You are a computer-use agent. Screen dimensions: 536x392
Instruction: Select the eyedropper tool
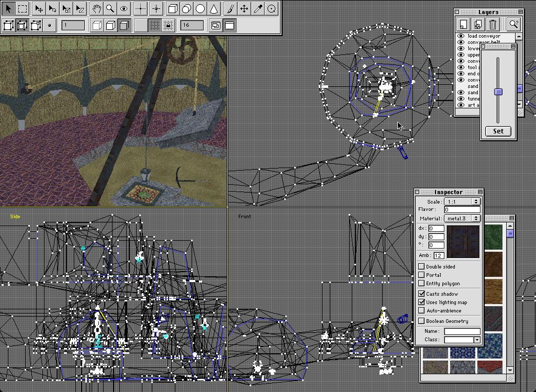258,8
